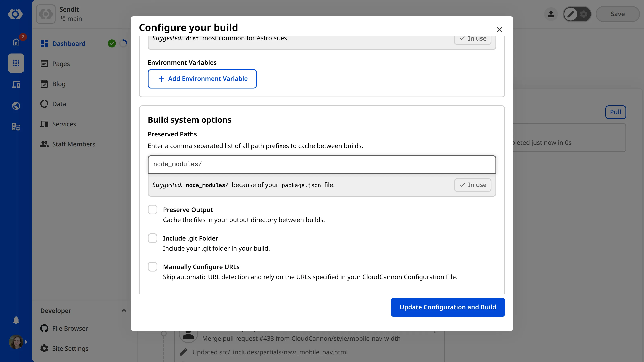Check Include .git Folder

point(153,238)
